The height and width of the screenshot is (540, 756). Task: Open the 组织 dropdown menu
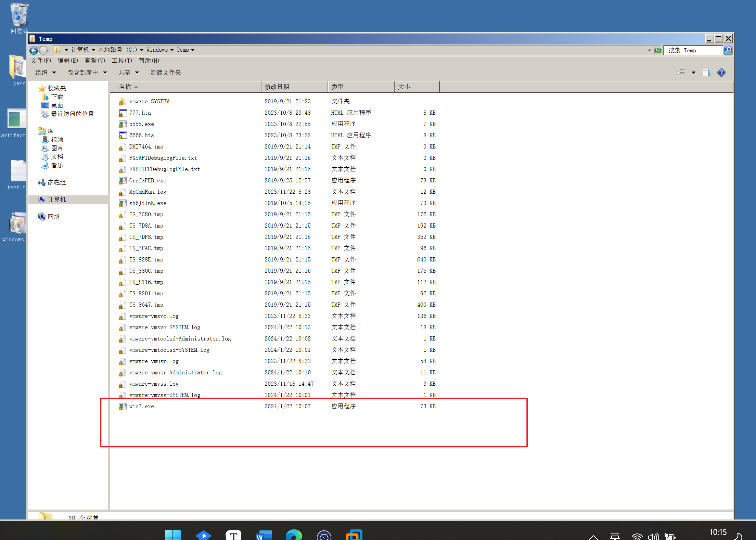(x=46, y=73)
